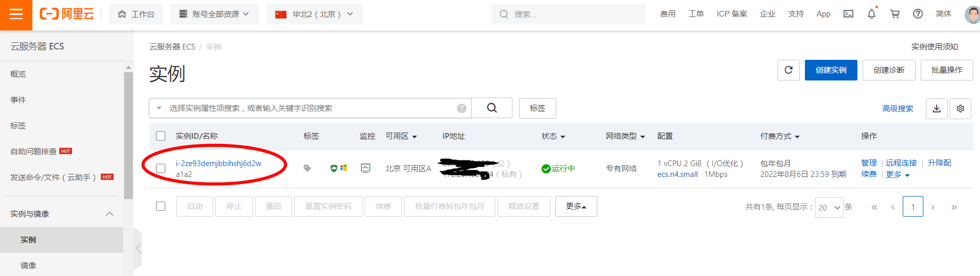Click the Alibaba Cloud logo

click(66, 14)
